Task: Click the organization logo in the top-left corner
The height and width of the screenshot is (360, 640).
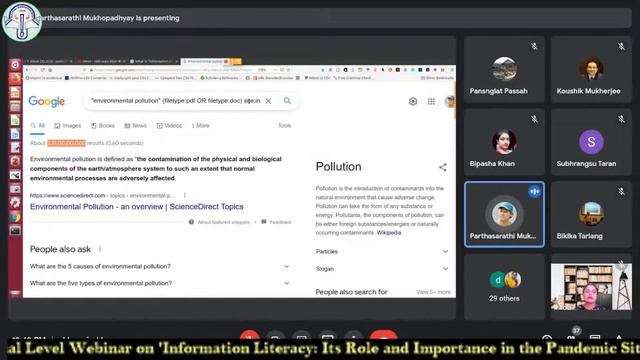Action: [x=22, y=22]
